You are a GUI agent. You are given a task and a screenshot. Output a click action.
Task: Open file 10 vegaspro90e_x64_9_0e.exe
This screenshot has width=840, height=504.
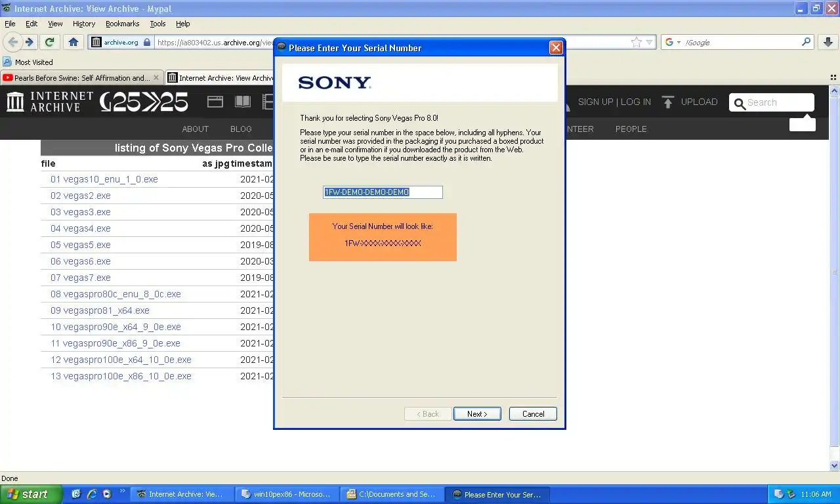coord(115,327)
